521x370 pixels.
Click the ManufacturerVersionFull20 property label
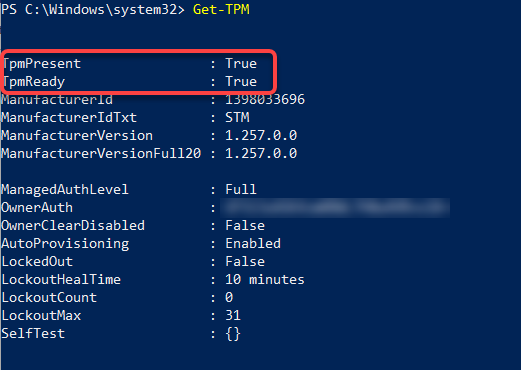[101, 153]
